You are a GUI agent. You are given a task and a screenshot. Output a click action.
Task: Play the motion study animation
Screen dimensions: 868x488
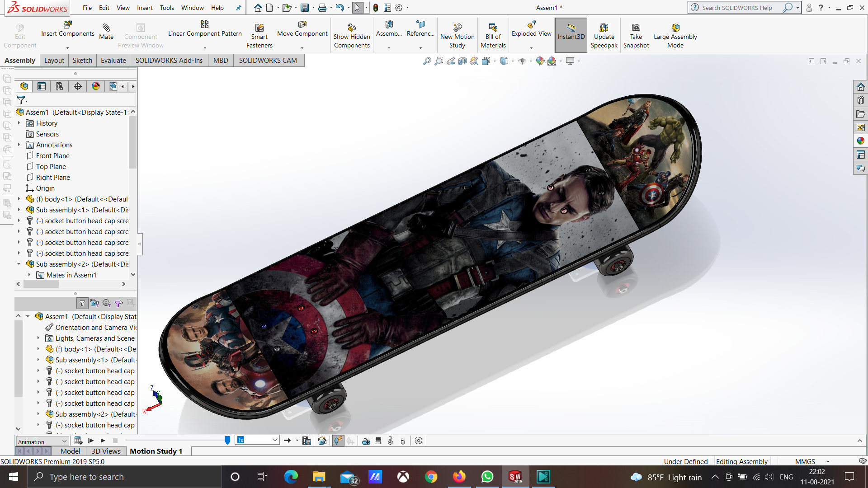click(103, 441)
